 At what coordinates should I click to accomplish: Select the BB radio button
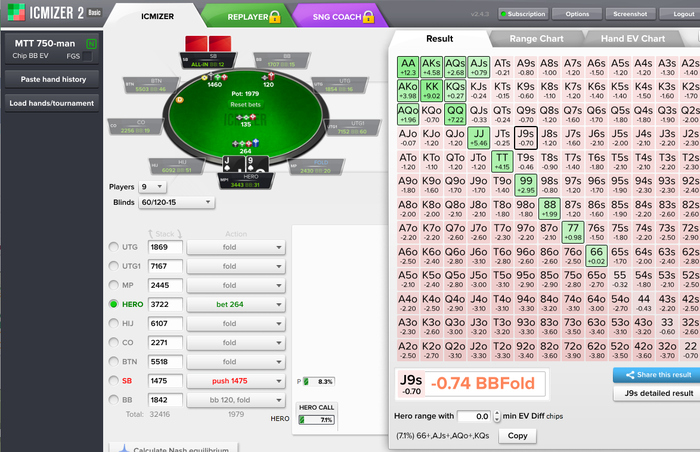pyautogui.click(x=113, y=400)
